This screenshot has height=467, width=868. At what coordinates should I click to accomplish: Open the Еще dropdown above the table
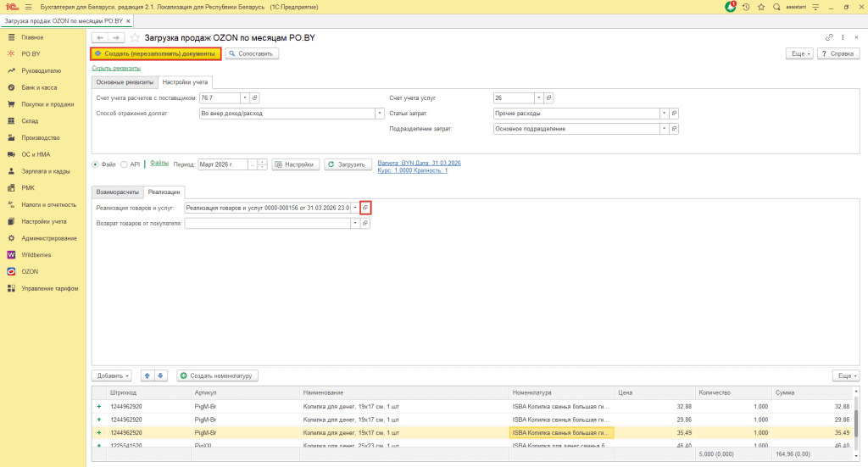[846, 375]
